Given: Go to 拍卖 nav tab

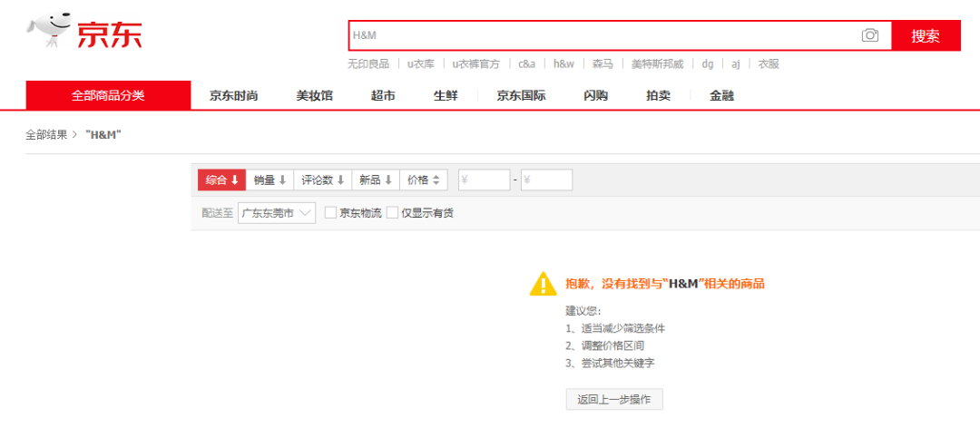Looking at the screenshot, I should 658,96.
